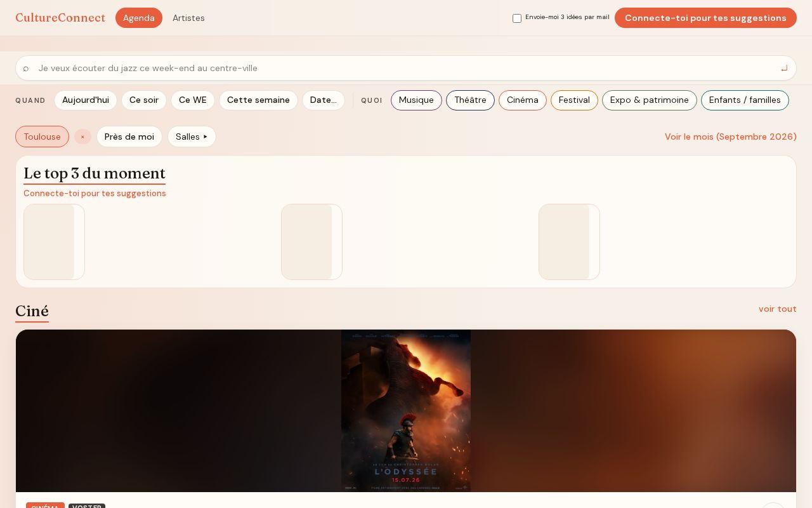Open 'Voir le mois (Septembre 2026)' link
This screenshot has width=812, height=508.
[731, 137]
